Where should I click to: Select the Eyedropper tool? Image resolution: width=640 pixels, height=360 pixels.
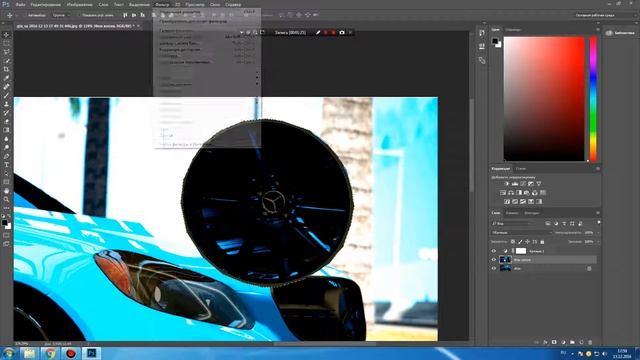(x=6, y=78)
